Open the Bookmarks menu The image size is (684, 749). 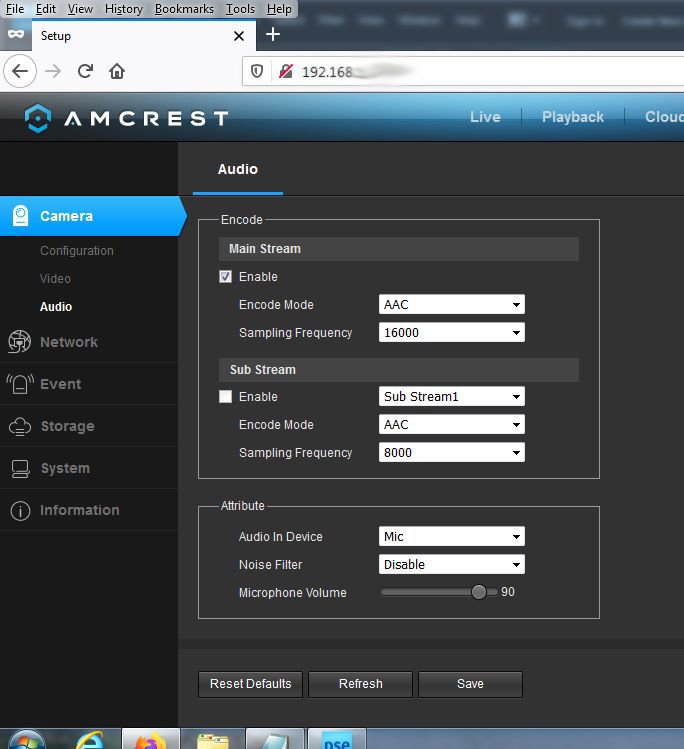click(x=184, y=9)
